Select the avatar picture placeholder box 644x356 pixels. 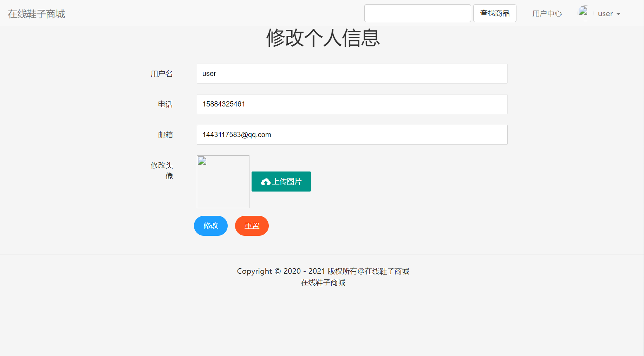pos(223,182)
